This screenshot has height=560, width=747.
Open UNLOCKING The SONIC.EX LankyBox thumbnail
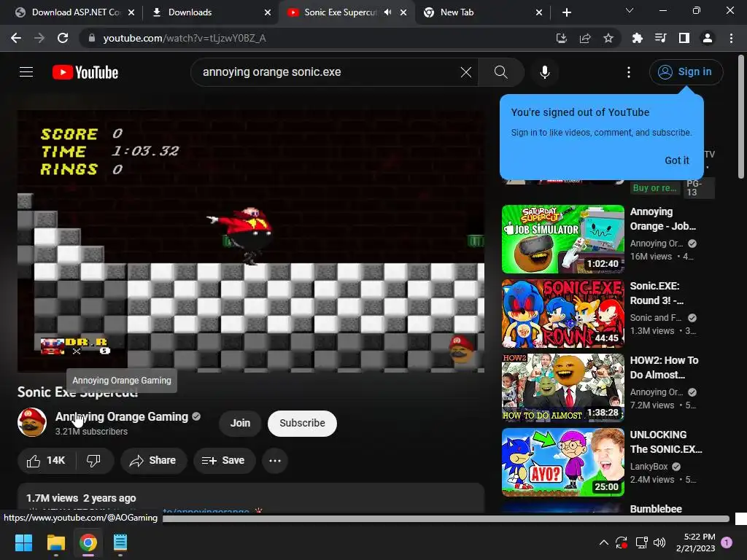click(562, 462)
